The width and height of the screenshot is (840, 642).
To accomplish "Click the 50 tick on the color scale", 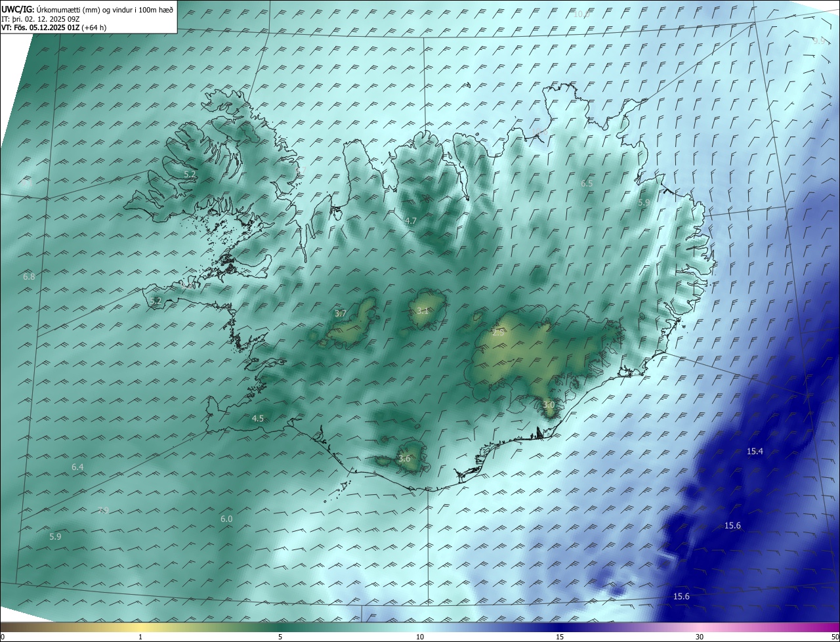I will pyautogui.click(x=835, y=637).
